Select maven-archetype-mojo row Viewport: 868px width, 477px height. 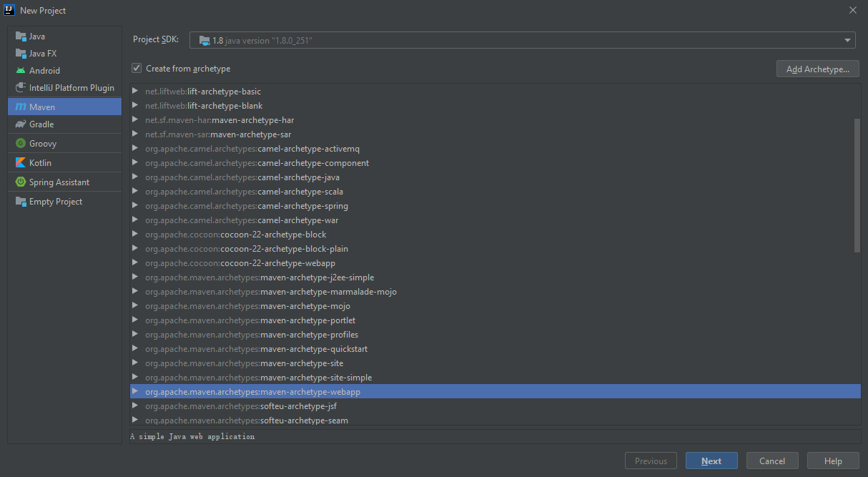point(495,305)
